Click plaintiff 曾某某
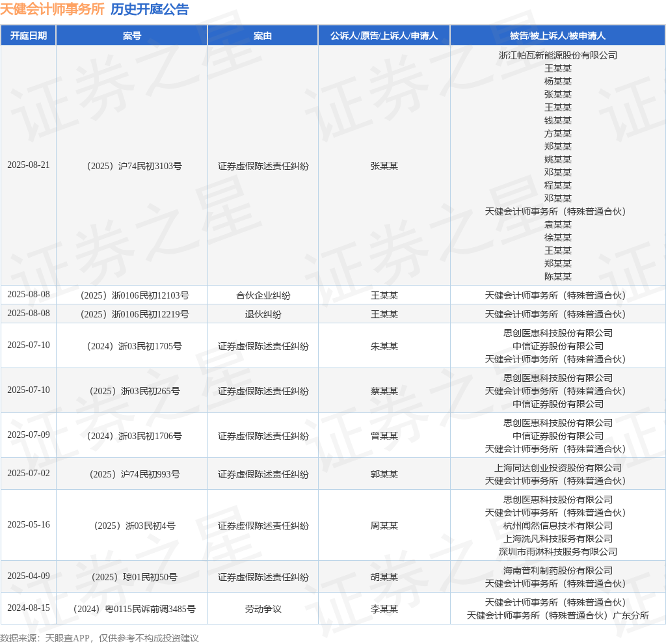 (x=384, y=436)
